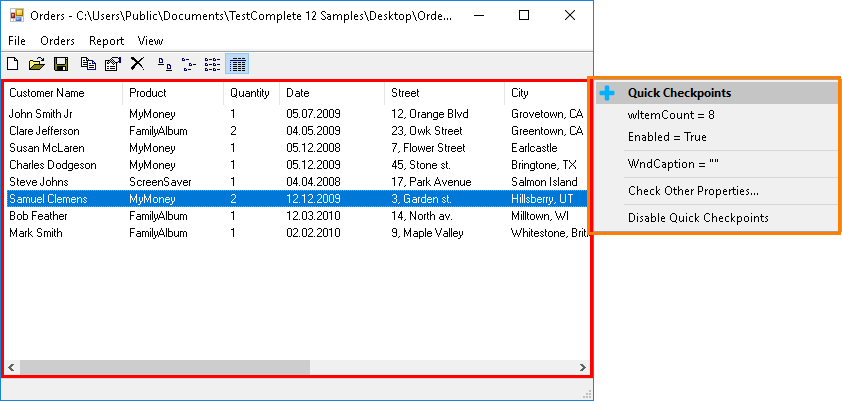Sort by the Quantity column header
This screenshot has width=842, height=401.
tap(251, 93)
